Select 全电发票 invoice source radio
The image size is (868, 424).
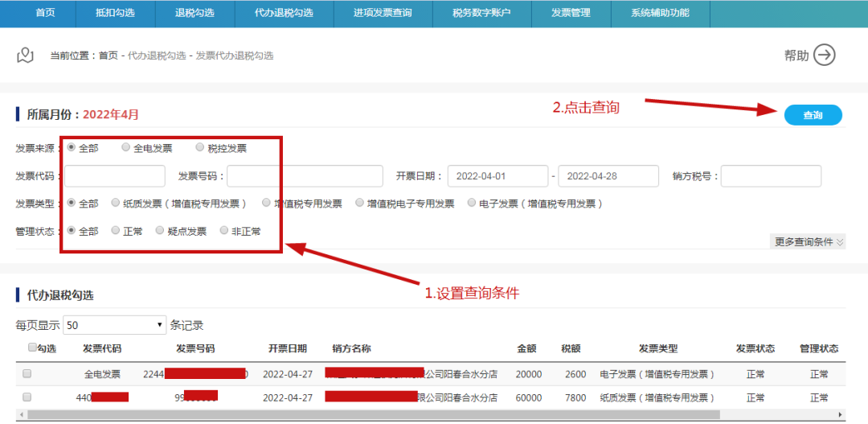point(125,147)
